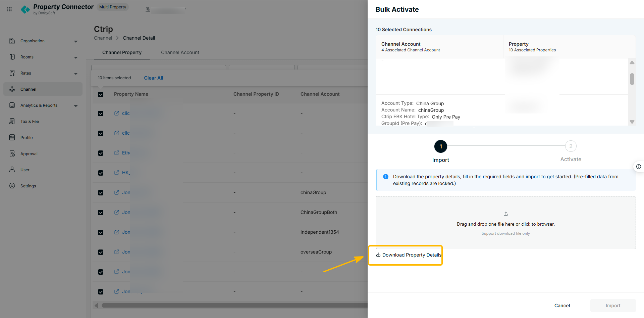Switch to the Channel Property tab
The width and height of the screenshot is (644, 318).
pyautogui.click(x=122, y=52)
